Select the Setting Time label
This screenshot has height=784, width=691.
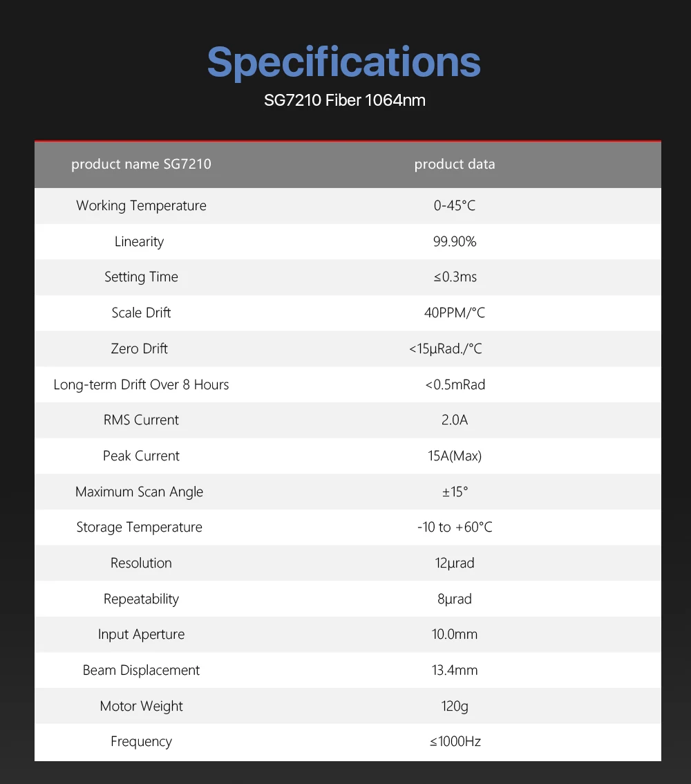[x=141, y=277]
